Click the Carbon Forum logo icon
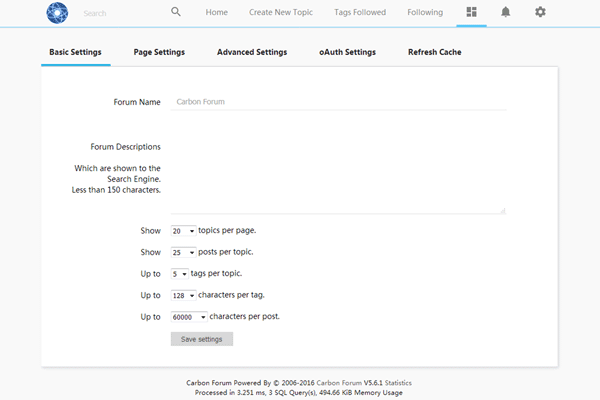The width and height of the screenshot is (600, 400). (57, 13)
